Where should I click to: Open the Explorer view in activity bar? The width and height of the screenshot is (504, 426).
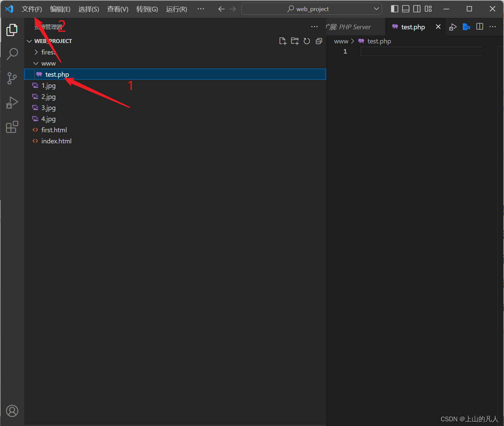(12, 30)
